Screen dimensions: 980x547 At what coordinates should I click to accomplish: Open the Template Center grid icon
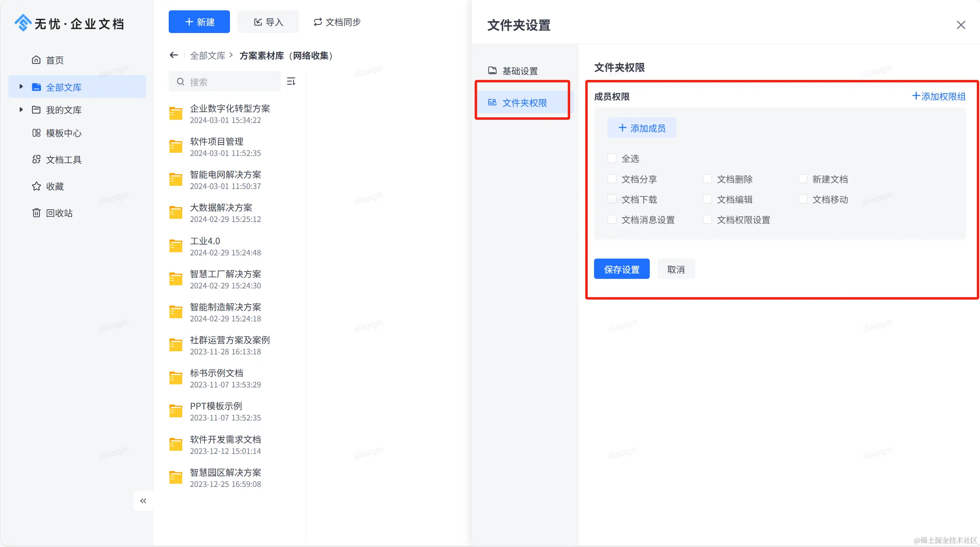point(36,133)
